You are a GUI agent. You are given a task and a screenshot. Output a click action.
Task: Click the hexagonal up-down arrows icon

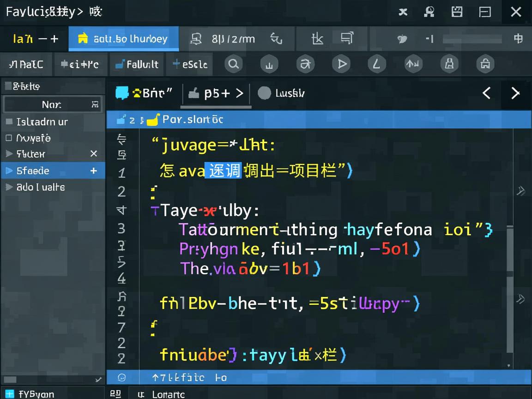click(412, 64)
